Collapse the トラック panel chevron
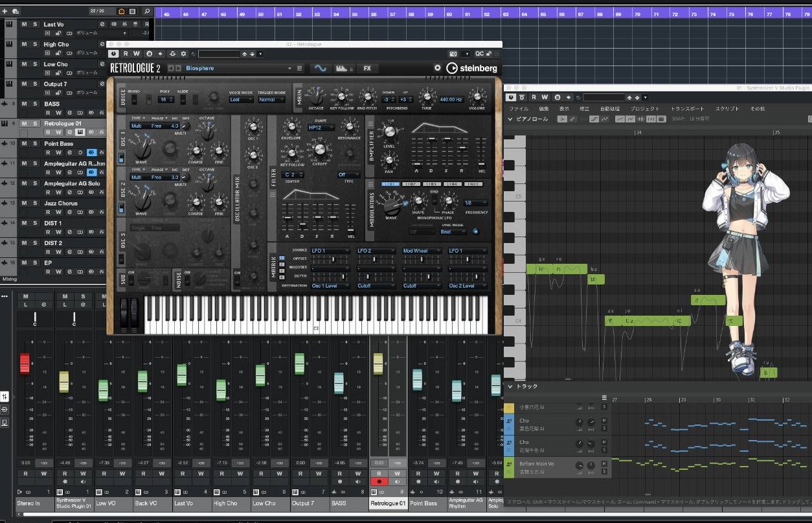The image size is (812, 523). [510, 387]
